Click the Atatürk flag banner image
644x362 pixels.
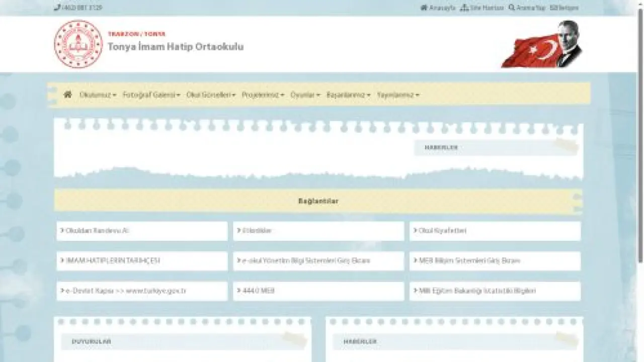click(542, 44)
